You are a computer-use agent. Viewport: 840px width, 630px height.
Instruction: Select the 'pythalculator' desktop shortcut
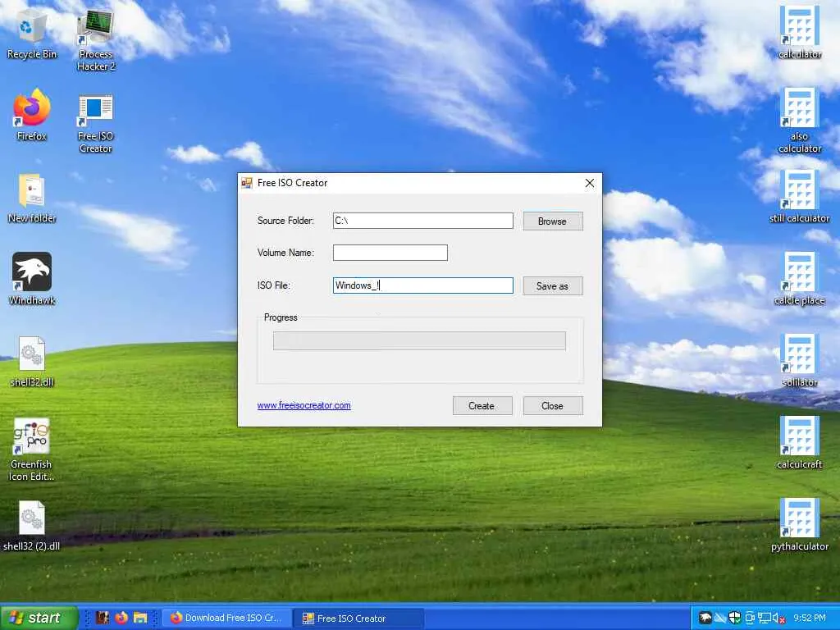pos(799,524)
